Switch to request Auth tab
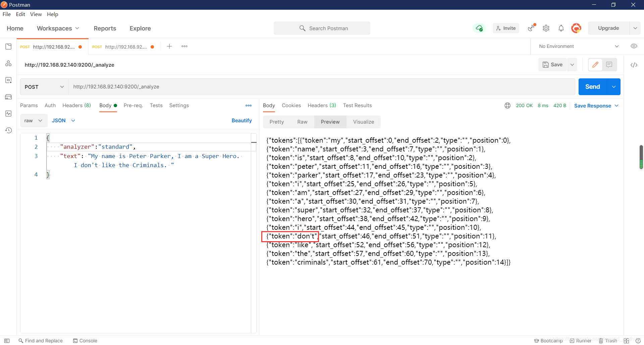644x345 pixels. (50, 106)
